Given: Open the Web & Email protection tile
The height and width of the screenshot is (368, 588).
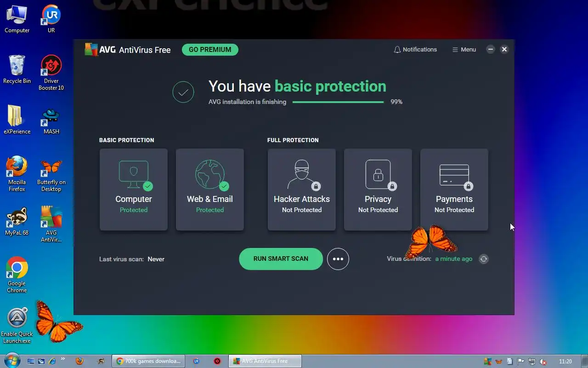Looking at the screenshot, I should coord(210,190).
